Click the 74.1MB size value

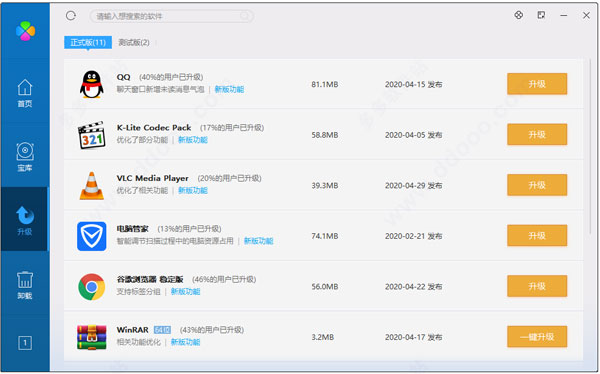click(325, 236)
